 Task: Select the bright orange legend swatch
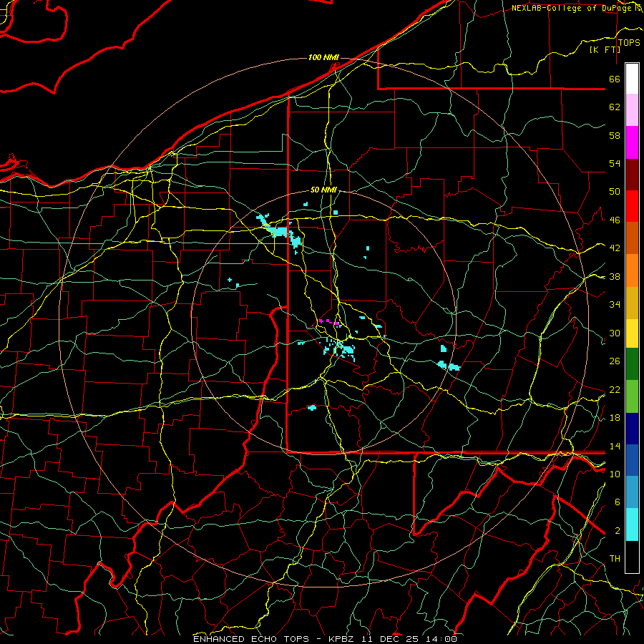click(632, 270)
